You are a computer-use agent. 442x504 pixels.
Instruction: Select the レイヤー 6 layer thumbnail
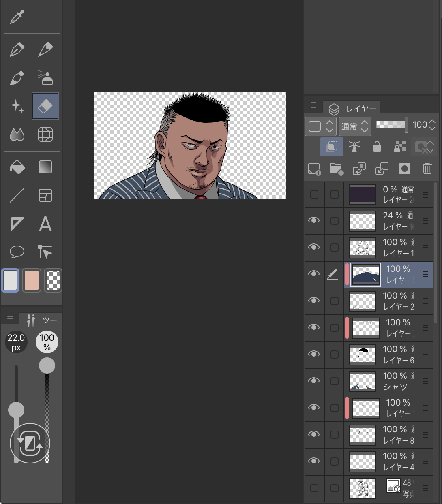(363, 355)
